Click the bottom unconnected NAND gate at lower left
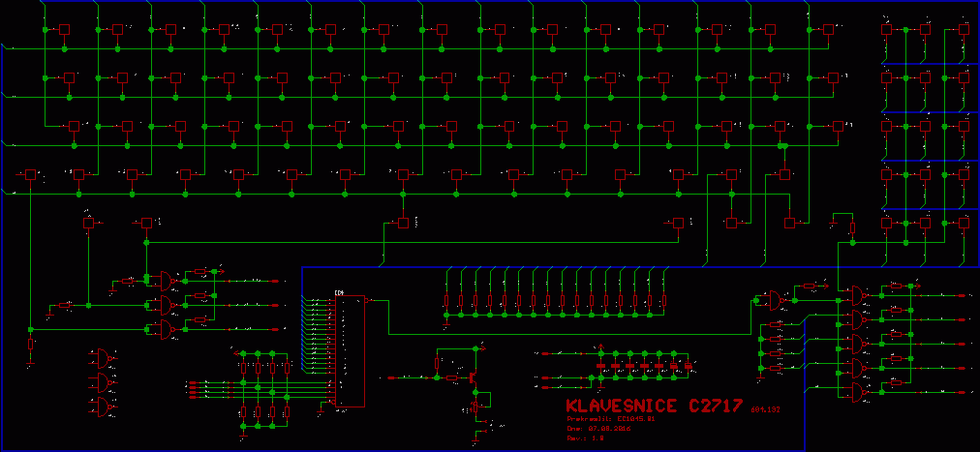The width and height of the screenshot is (980, 452). pyautogui.click(x=103, y=407)
